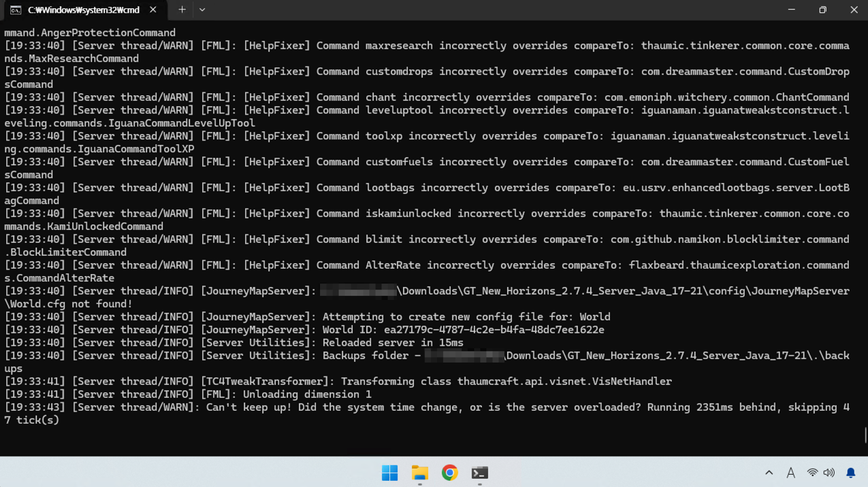
Task: Expand the new tab profile dropdown
Action: (202, 10)
